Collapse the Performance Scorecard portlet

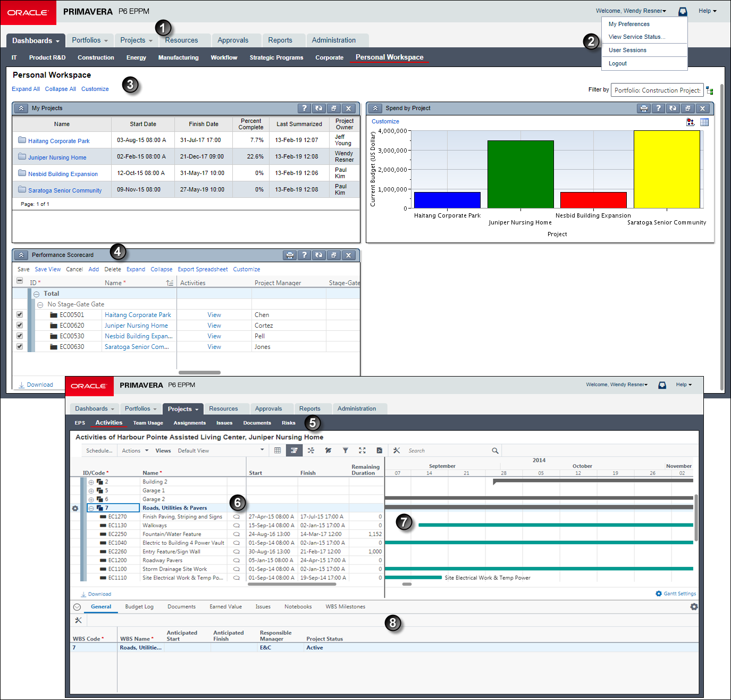(x=21, y=255)
